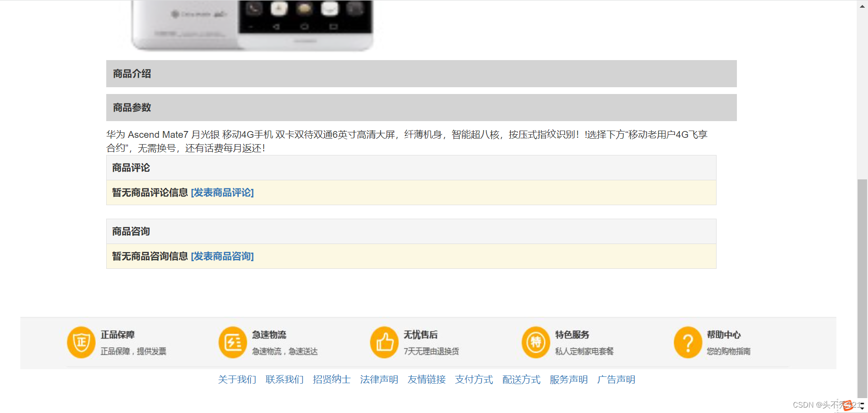Open the 招贤纳士 footer link
The image size is (868, 413).
click(332, 380)
